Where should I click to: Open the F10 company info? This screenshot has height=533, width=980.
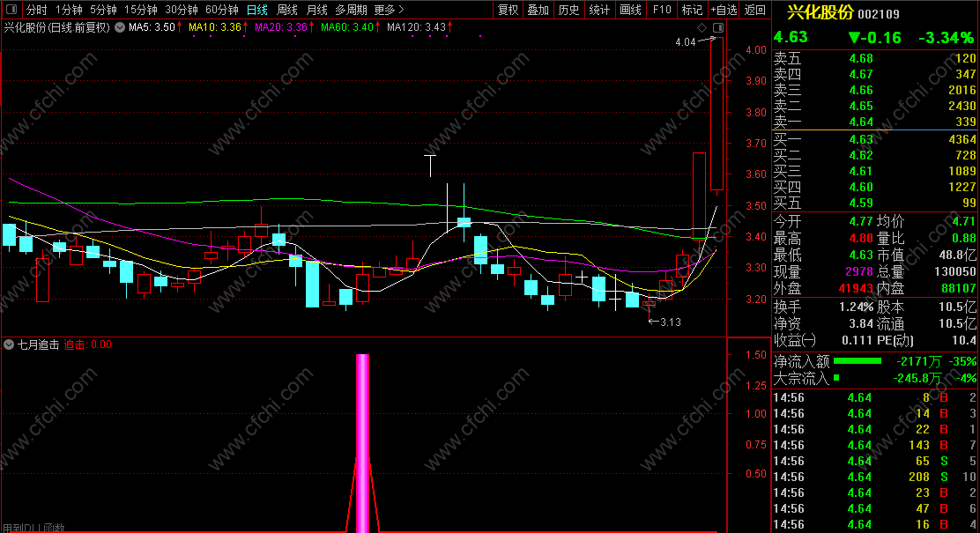click(661, 10)
